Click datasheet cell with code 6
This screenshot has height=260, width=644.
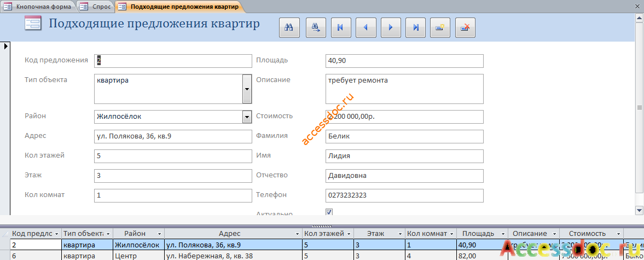pos(36,256)
